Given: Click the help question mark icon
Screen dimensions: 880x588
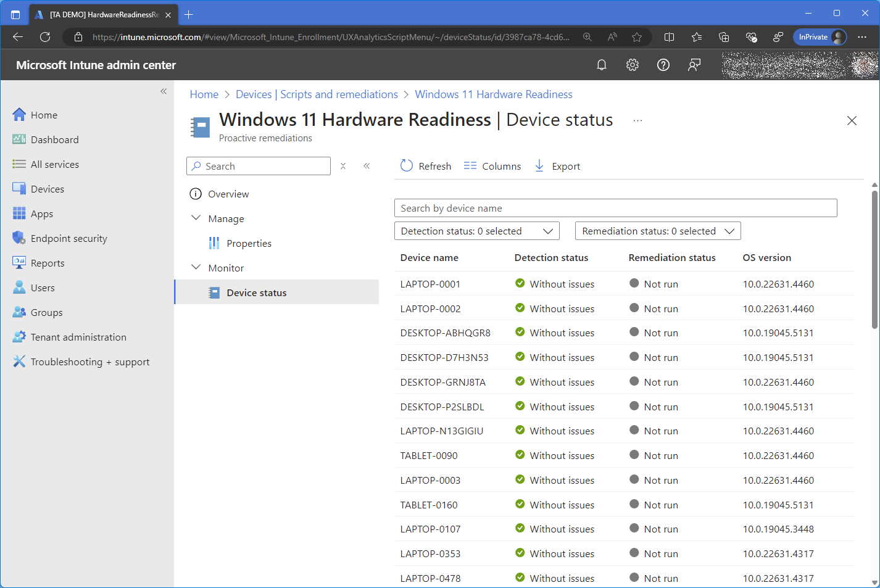Looking at the screenshot, I should coord(663,65).
